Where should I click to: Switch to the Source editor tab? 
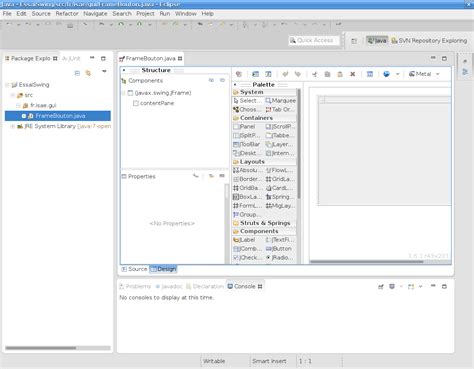coord(134,269)
